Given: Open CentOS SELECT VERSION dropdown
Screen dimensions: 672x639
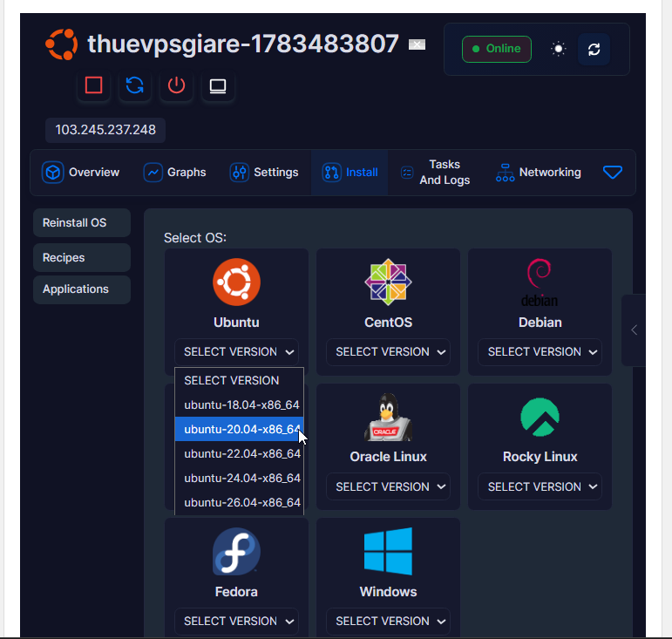Looking at the screenshot, I should pyautogui.click(x=388, y=352).
